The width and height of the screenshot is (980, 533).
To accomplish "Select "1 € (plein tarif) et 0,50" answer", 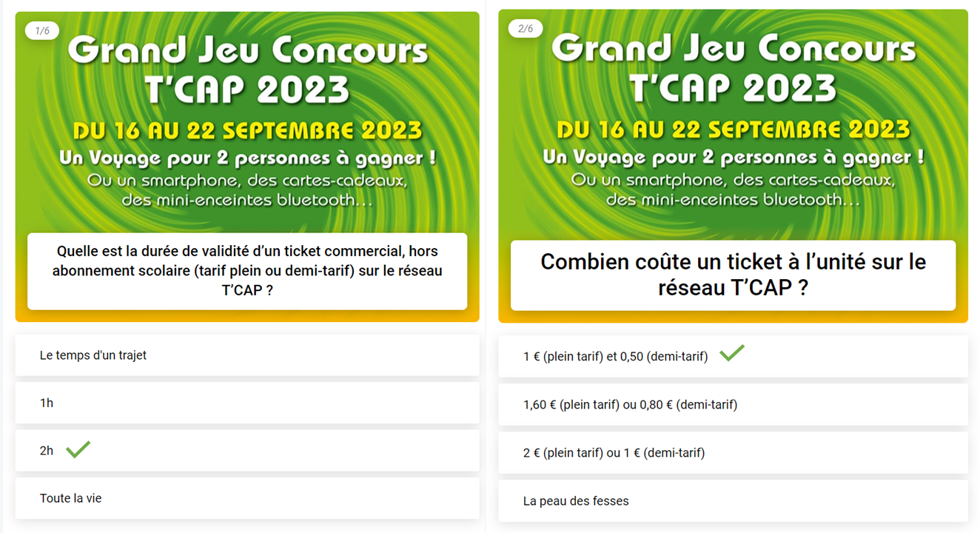I will (x=733, y=357).
